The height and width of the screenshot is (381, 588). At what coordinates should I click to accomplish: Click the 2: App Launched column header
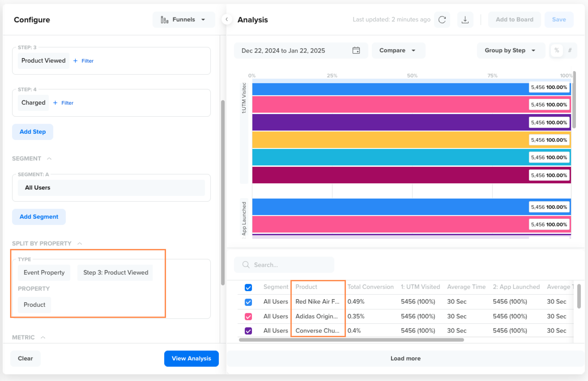[x=516, y=287]
